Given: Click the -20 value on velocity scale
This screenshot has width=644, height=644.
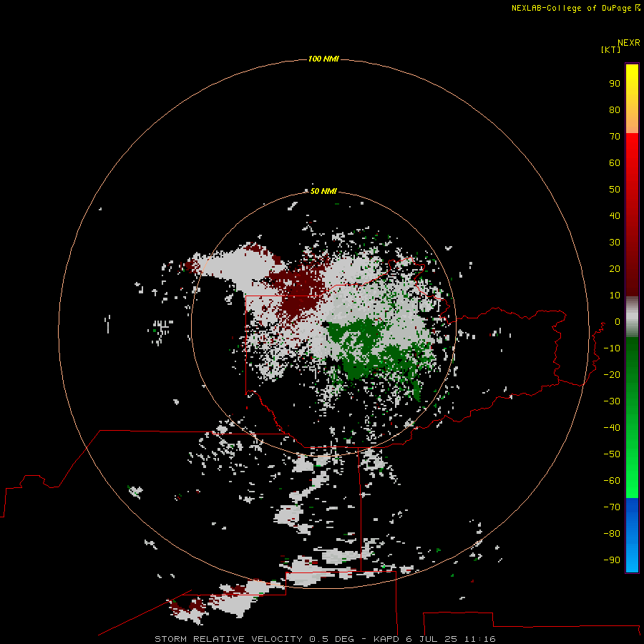Looking at the screenshot, I should tap(612, 375).
